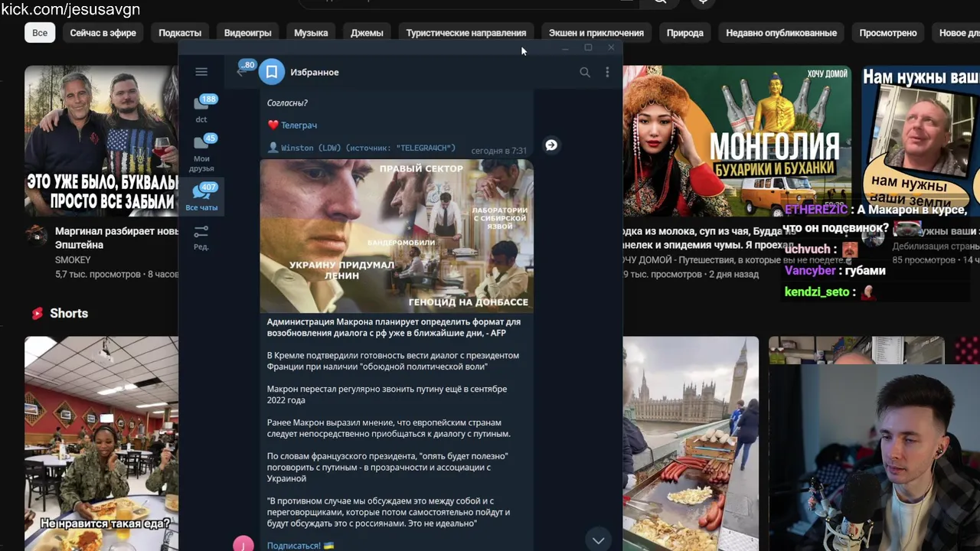Select the Все чаты folder
This screenshot has height=551, width=980.
point(201,197)
